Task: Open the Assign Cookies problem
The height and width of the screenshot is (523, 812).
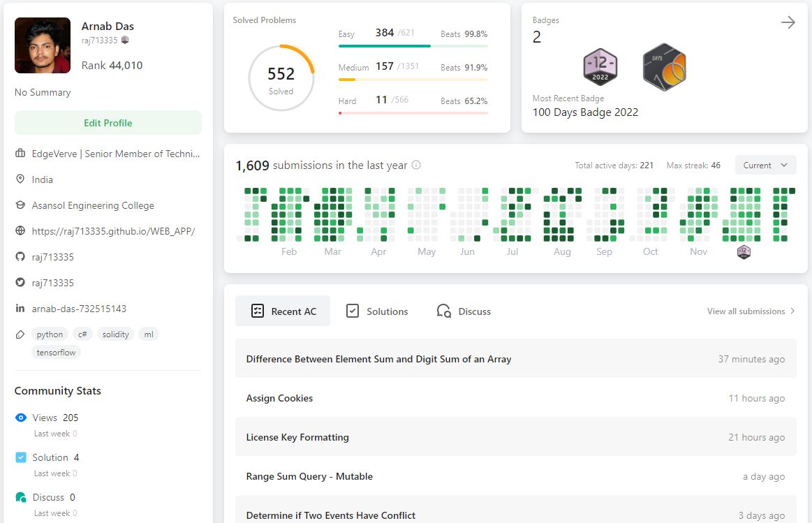Action: (x=516, y=398)
